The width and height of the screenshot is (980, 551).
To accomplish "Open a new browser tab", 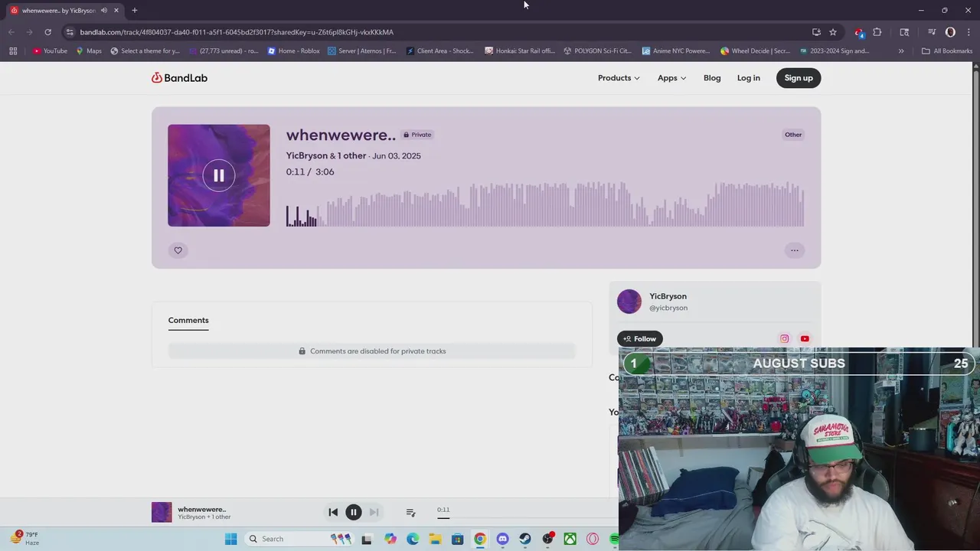I will tap(134, 10).
